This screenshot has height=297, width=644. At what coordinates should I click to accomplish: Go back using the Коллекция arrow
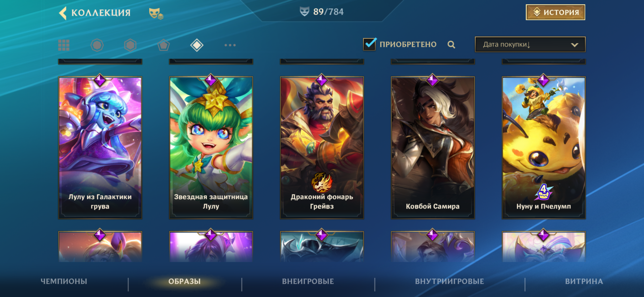click(x=63, y=13)
